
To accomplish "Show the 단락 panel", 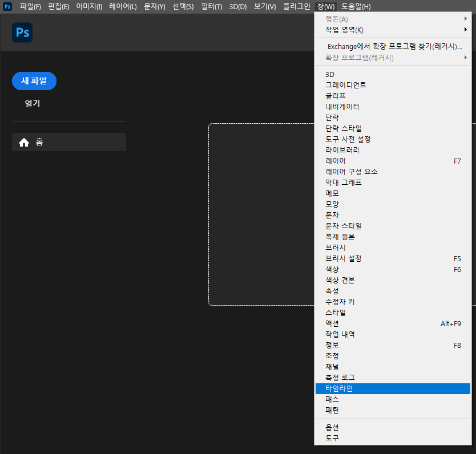I will click(x=393, y=117).
